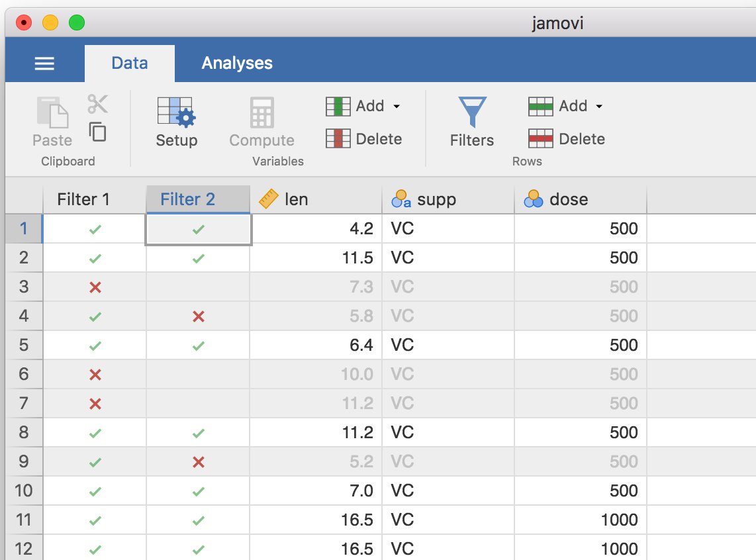Click the Delete label under Variables
Viewport: 756px width, 560px height.
coord(379,139)
